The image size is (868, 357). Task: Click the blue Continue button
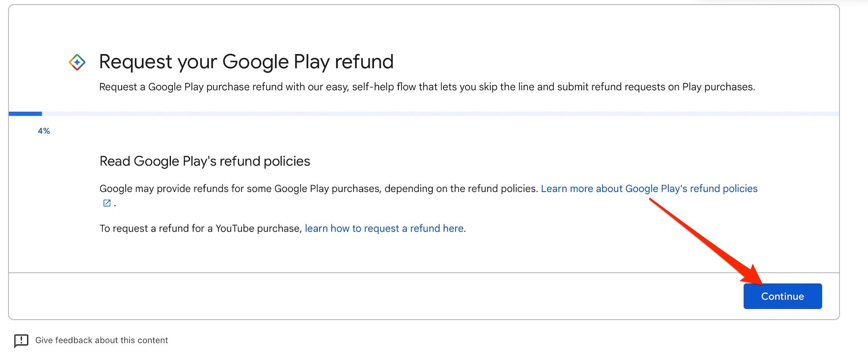[x=782, y=296]
